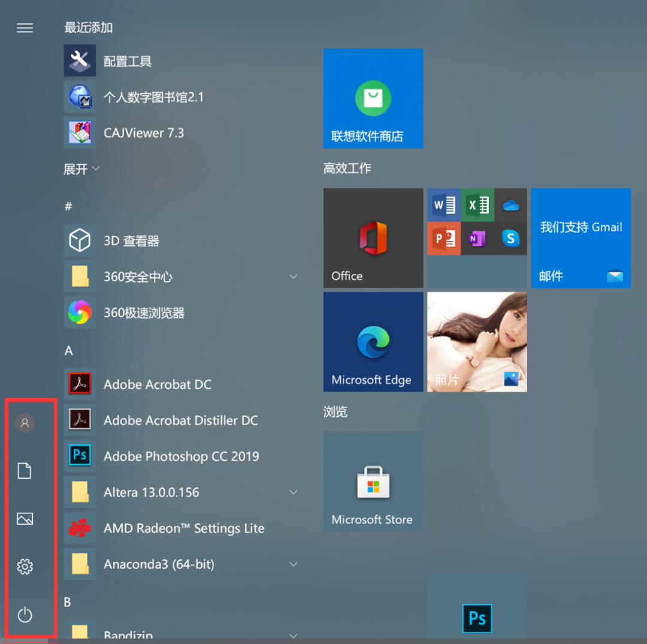Screen dimensions: 647x644
Task: Open PowerPoint from the Office tile group
Action: point(444,238)
